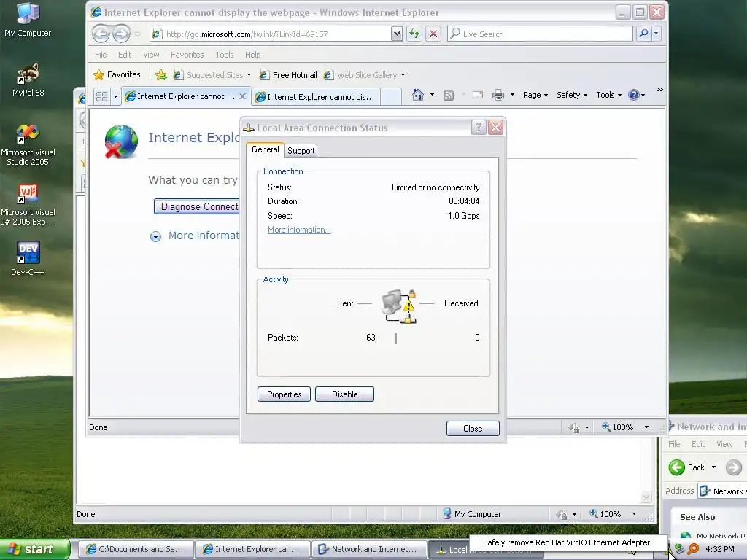Viewport: 747px width, 560px height.
Task: Click the Home icon in IE command bar
Action: coord(418,95)
